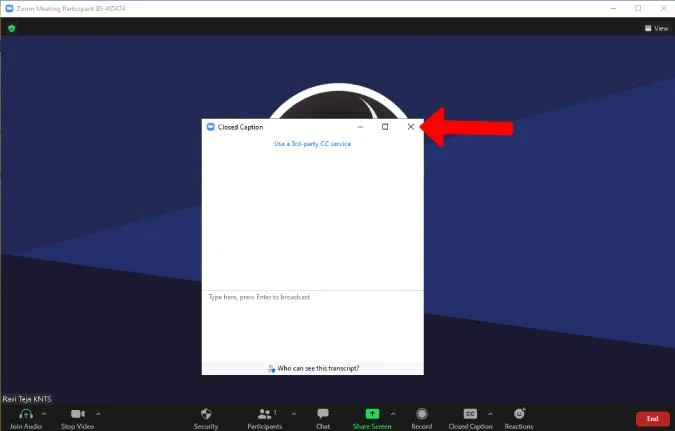Click the Zoom logo in Closed Caption title bar
Image resolution: width=675 pixels, height=431 pixels.
[211, 127]
